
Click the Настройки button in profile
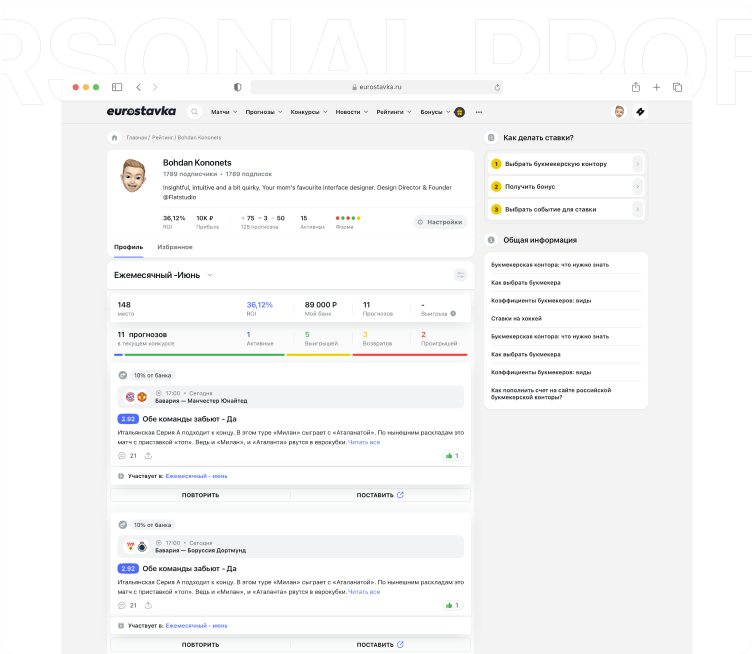point(440,222)
